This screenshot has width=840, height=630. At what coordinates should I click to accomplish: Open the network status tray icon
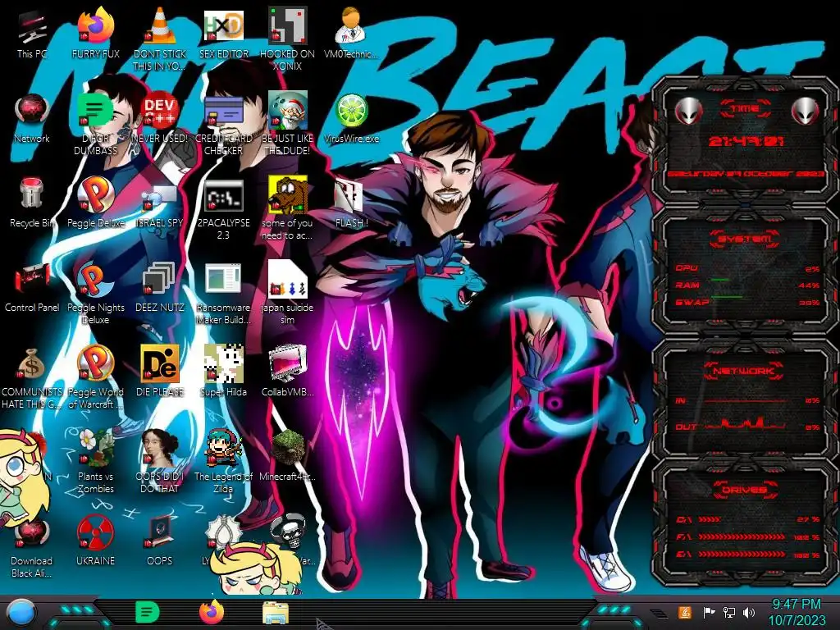729,612
